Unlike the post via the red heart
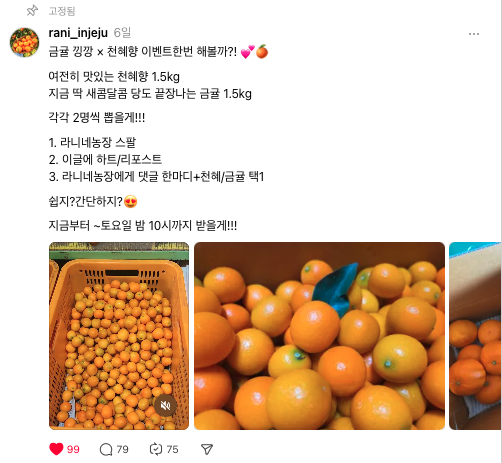This screenshot has height=463, width=502. pyautogui.click(x=56, y=449)
